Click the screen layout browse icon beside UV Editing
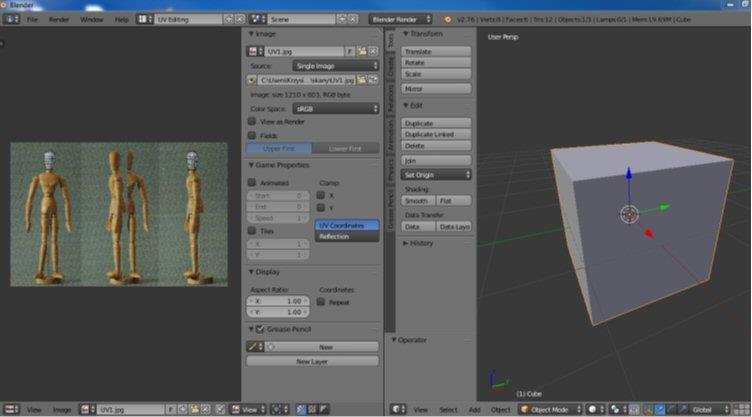This screenshot has width=752, height=417. click(x=145, y=19)
